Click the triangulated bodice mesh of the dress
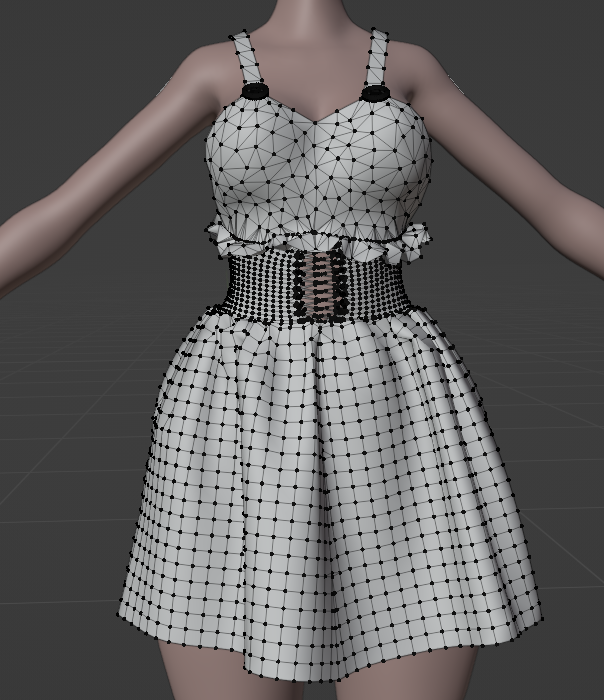This screenshot has width=604, height=700. tap(318, 170)
